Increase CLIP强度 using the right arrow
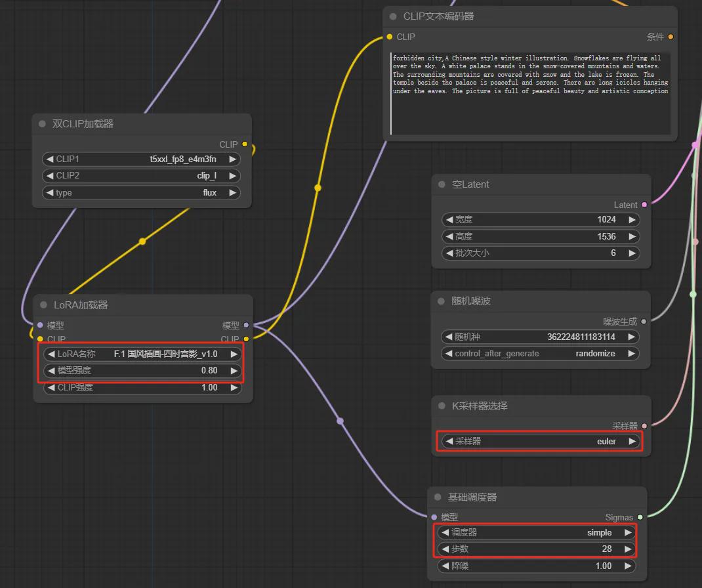 (x=234, y=387)
